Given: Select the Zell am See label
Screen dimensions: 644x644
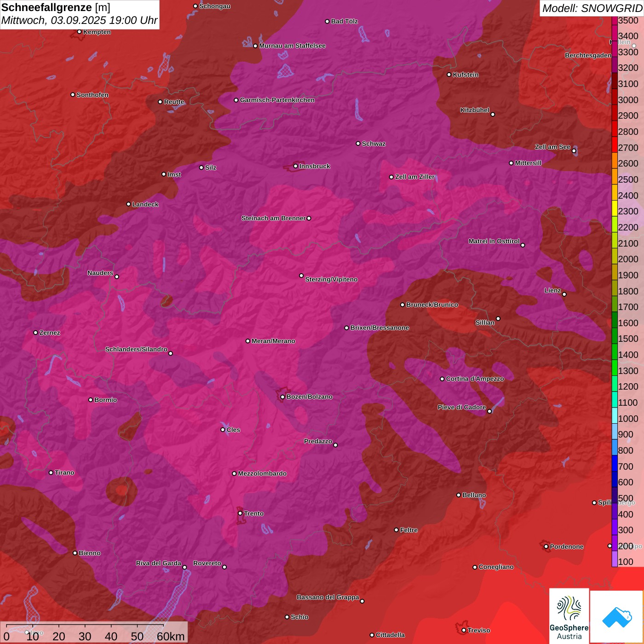Looking at the screenshot, I should (552, 147).
